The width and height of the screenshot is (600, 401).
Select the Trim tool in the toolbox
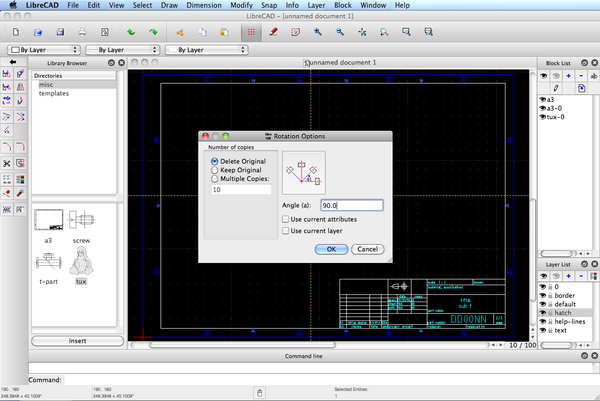click(7, 117)
